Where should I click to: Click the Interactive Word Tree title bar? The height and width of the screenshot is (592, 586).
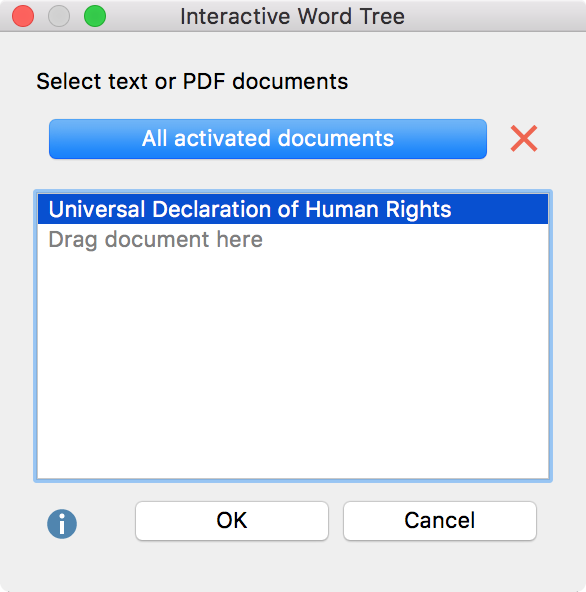click(x=292, y=16)
